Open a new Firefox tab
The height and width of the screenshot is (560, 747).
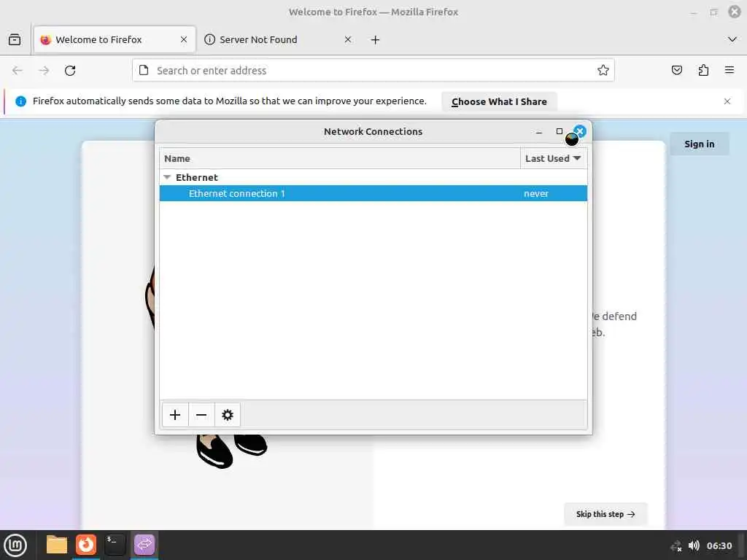(375, 39)
